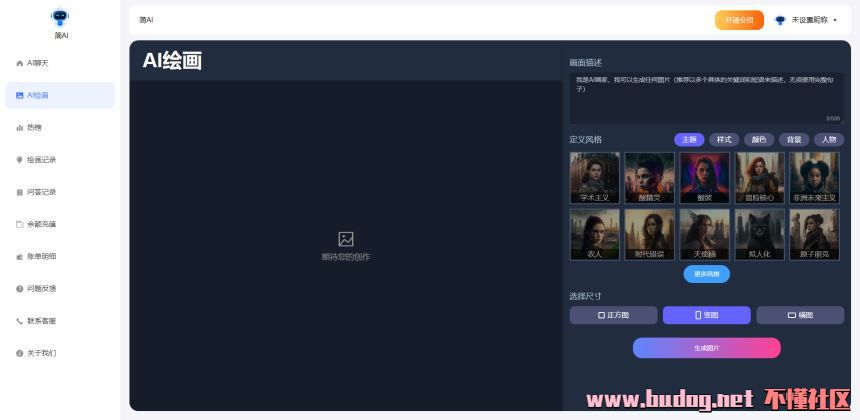Viewport: 860px width, 420px height.
Task: Select the AI绘画 sidebar item
Action: pyautogui.click(x=60, y=95)
